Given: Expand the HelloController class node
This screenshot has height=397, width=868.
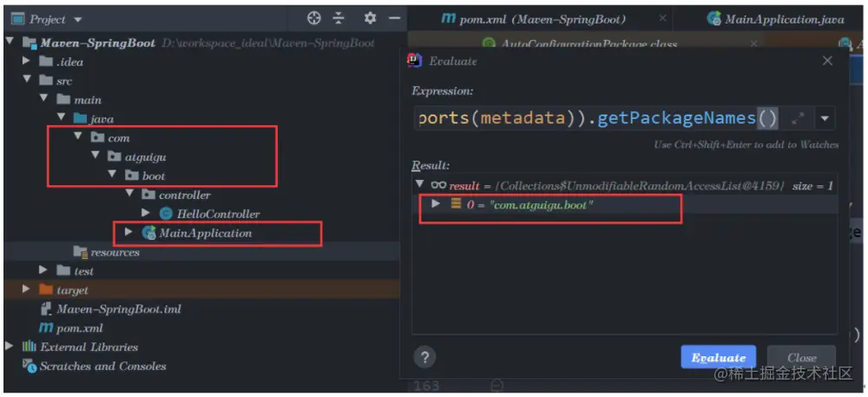Looking at the screenshot, I should pos(146,213).
